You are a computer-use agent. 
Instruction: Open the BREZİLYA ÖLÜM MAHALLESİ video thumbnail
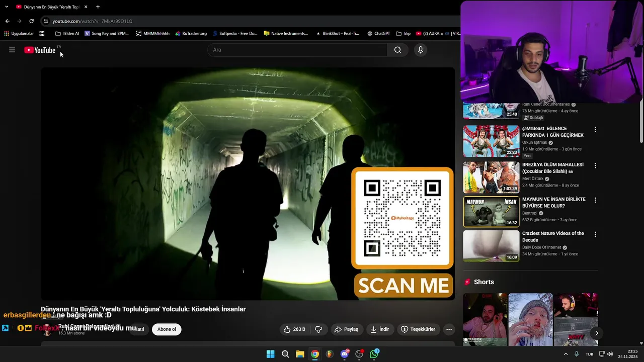point(491,177)
